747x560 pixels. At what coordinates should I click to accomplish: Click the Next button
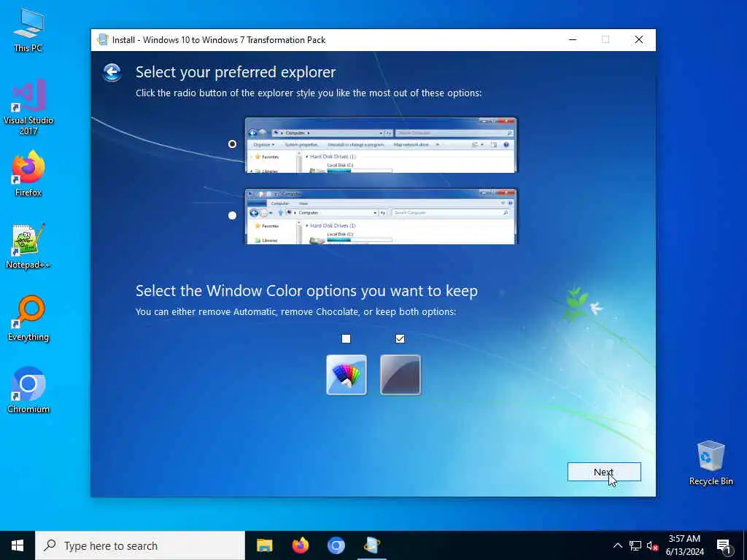[603, 472]
